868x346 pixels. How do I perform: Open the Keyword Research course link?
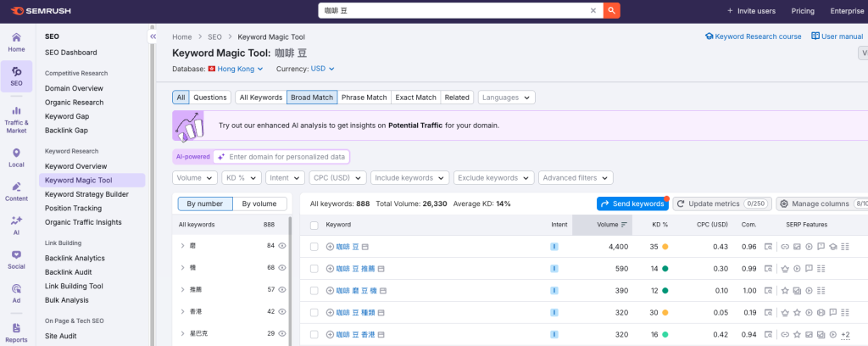tap(753, 37)
